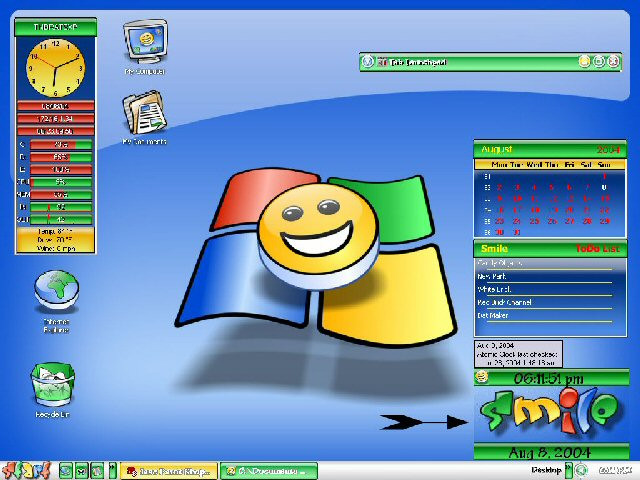The height and width of the screenshot is (480, 640).
Task: Click the third quick launch icon
Action: (x=97, y=471)
